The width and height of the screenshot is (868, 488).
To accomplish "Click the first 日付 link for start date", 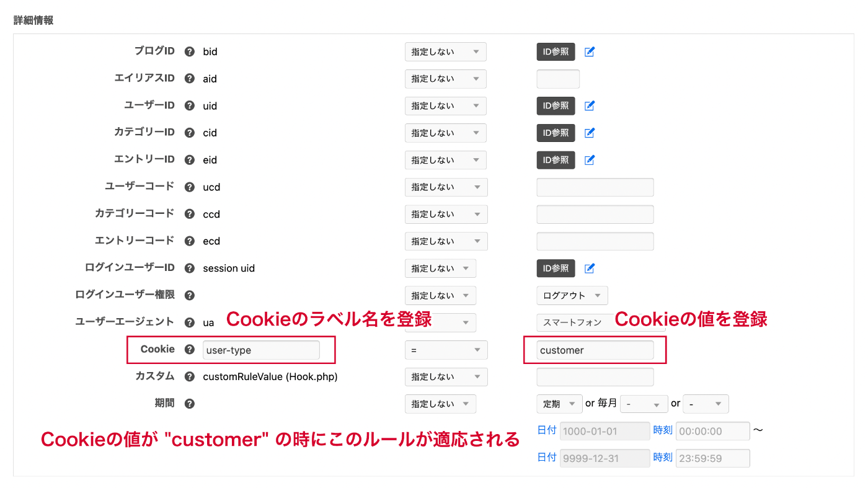I will click(546, 430).
